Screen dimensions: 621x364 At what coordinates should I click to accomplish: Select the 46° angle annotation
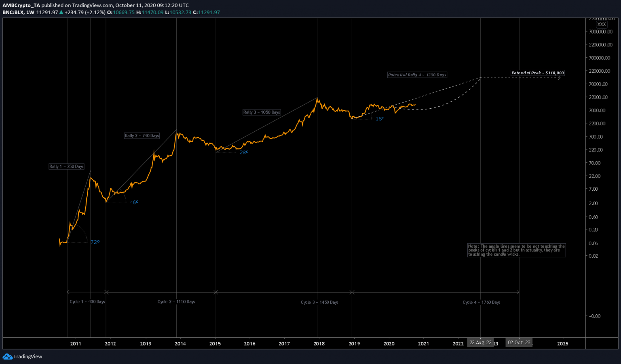(134, 202)
